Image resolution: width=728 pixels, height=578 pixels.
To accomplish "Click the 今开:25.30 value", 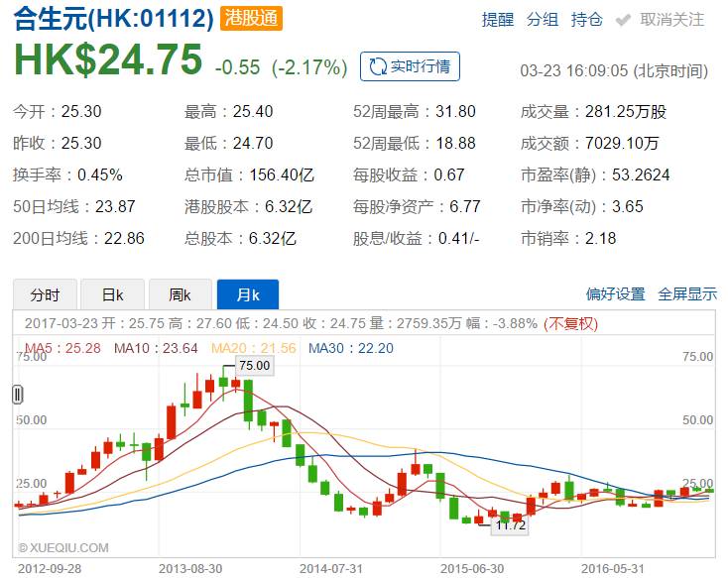I will 81,111.
